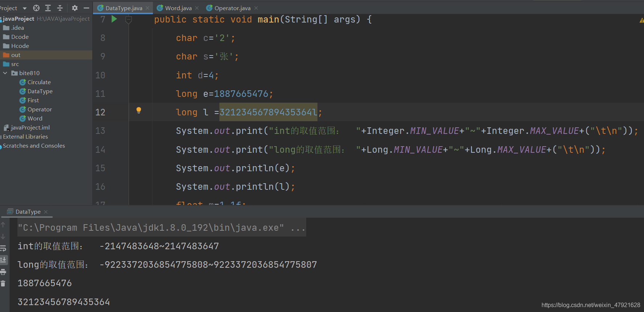
Task: Select javaProject root node
Action: tap(18, 19)
